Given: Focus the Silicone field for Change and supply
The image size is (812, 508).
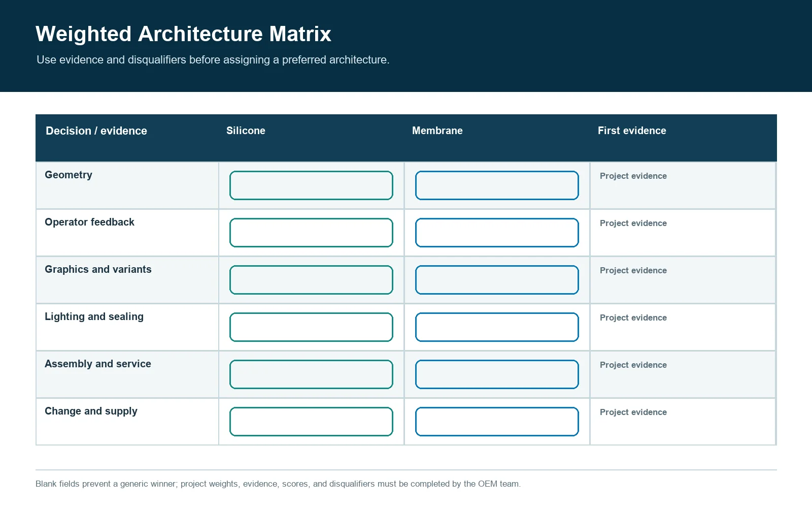Looking at the screenshot, I should click(x=311, y=422).
